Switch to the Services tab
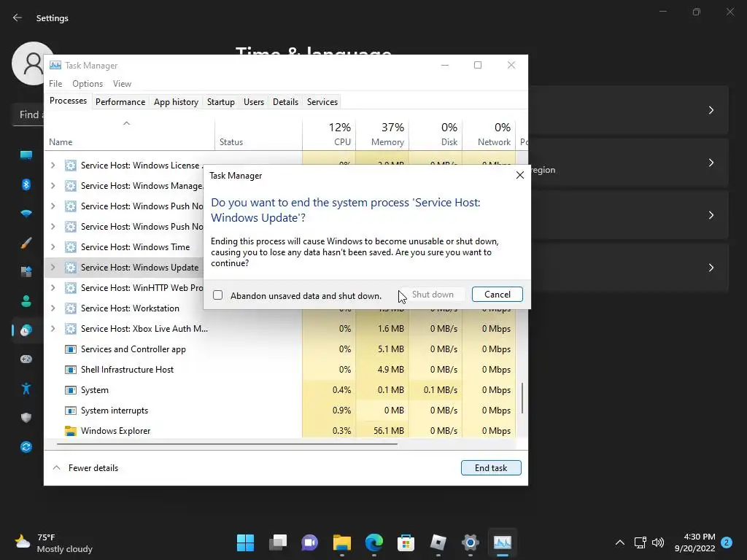 coord(322,102)
